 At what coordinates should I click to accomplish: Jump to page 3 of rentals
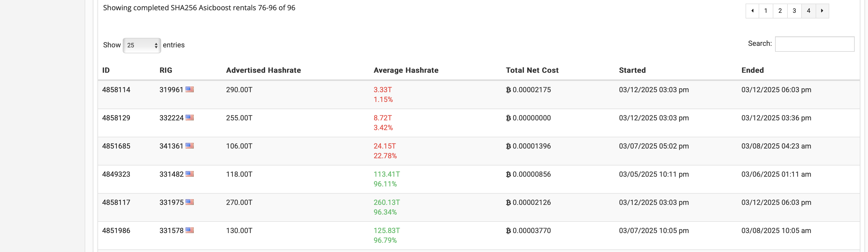pos(794,11)
